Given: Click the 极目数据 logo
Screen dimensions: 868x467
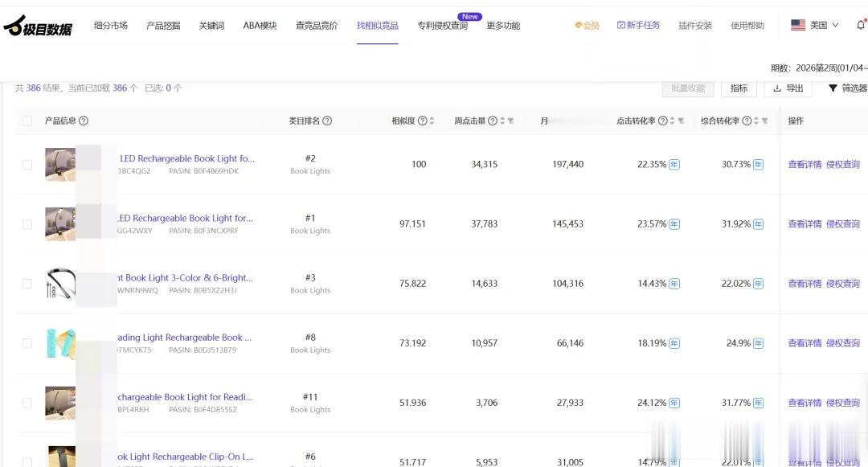Looking at the screenshot, I should pyautogui.click(x=38, y=27).
